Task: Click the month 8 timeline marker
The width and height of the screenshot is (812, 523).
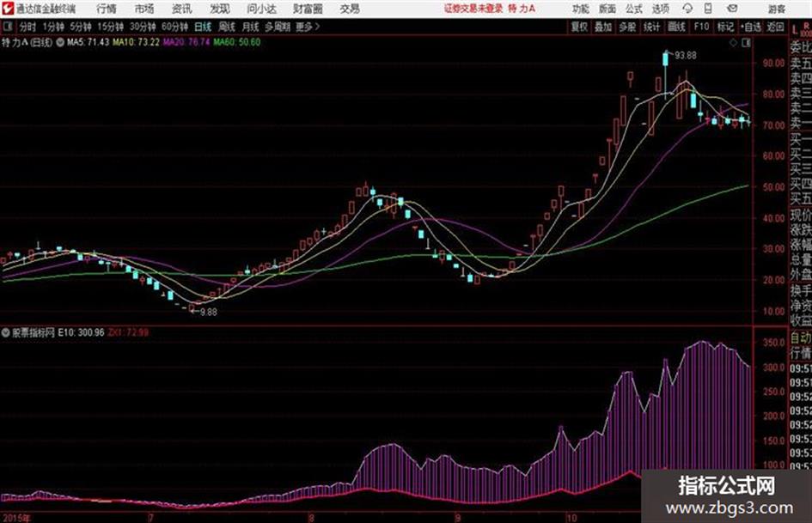Action: click(311, 518)
